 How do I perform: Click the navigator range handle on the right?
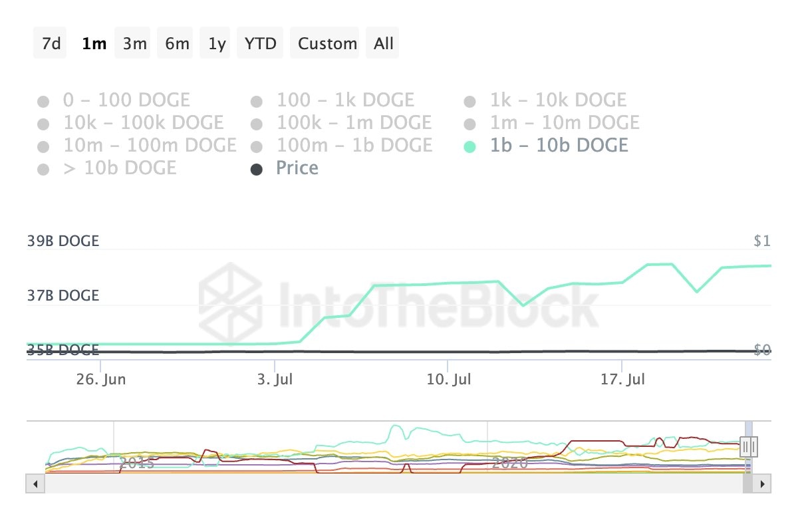pos(749,446)
